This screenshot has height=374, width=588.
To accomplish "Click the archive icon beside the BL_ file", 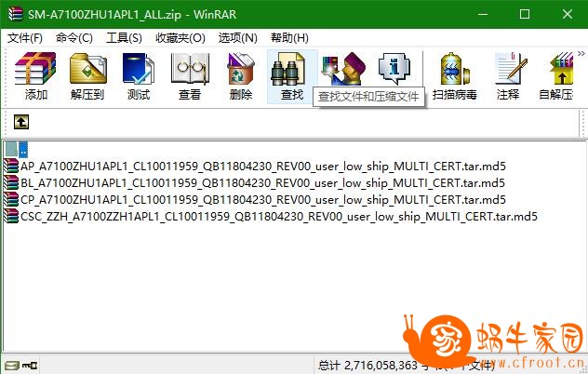I will (x=11, y=182).
